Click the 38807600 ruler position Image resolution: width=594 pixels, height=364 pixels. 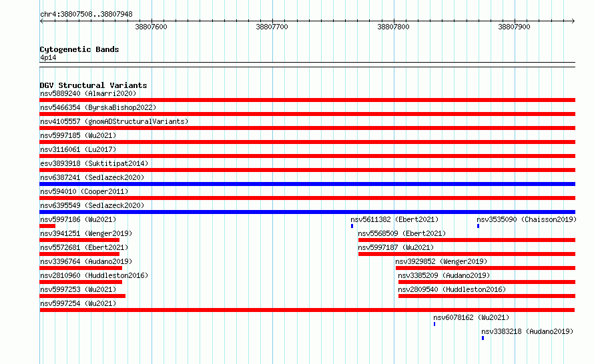(151, 27)
